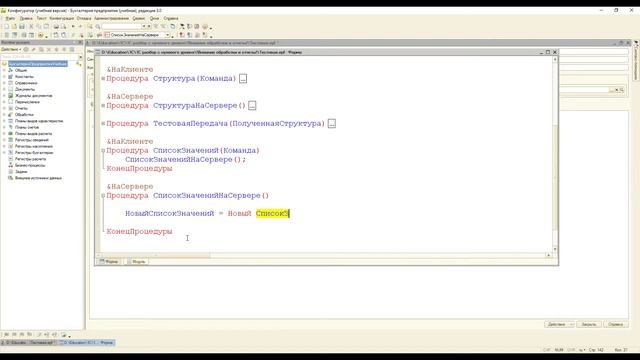Click the Find magnifier icon in toolbar
640x360 pixels.
tap(98, 27)
